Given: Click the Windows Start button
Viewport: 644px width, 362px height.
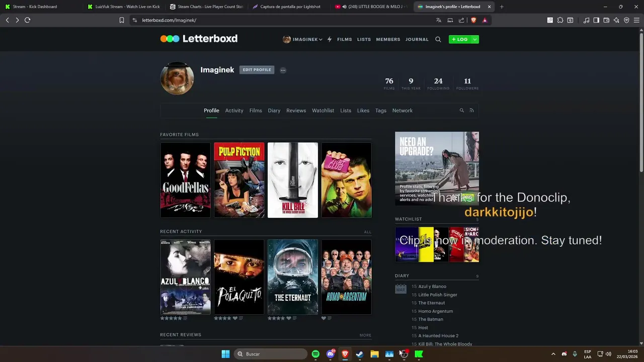Looking at the screenshot, I should coord(225,354).
